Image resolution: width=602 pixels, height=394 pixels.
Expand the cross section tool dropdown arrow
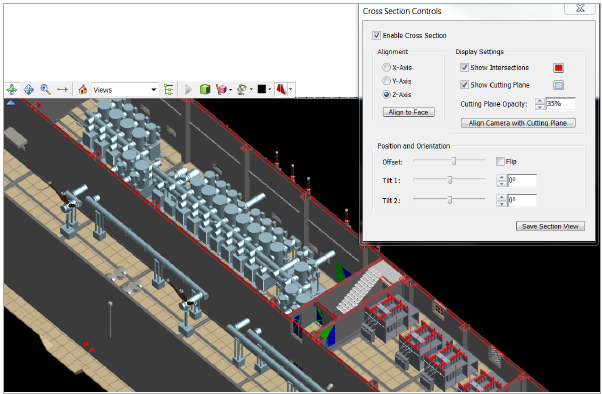click(x=291, y=89)
